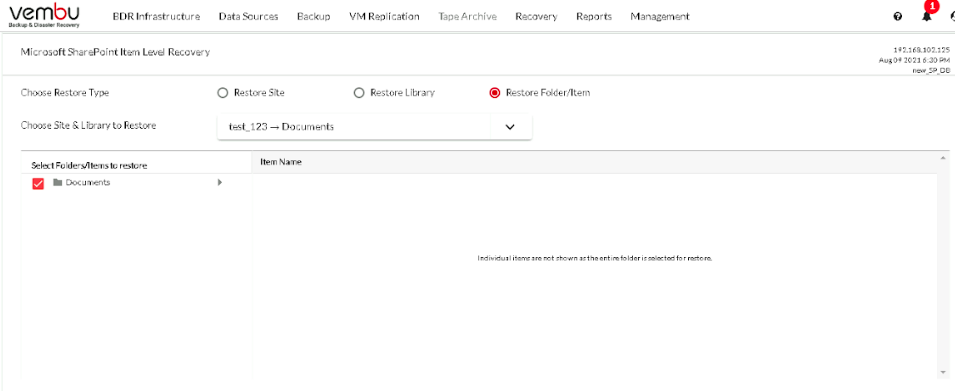Screen dimensions: 955x391
Task: Click the Vembu logo
Action: pyautogui.click(x=44, y=15)
